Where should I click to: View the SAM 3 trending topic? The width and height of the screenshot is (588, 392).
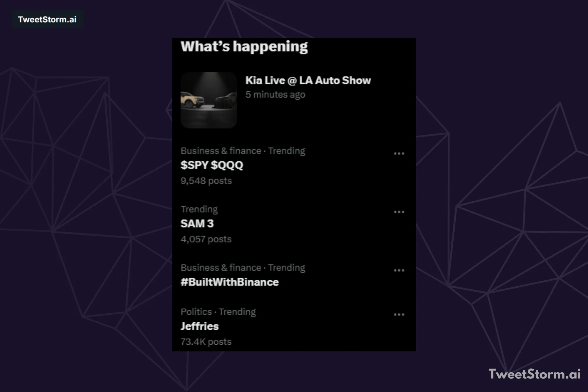coord(197,224)
